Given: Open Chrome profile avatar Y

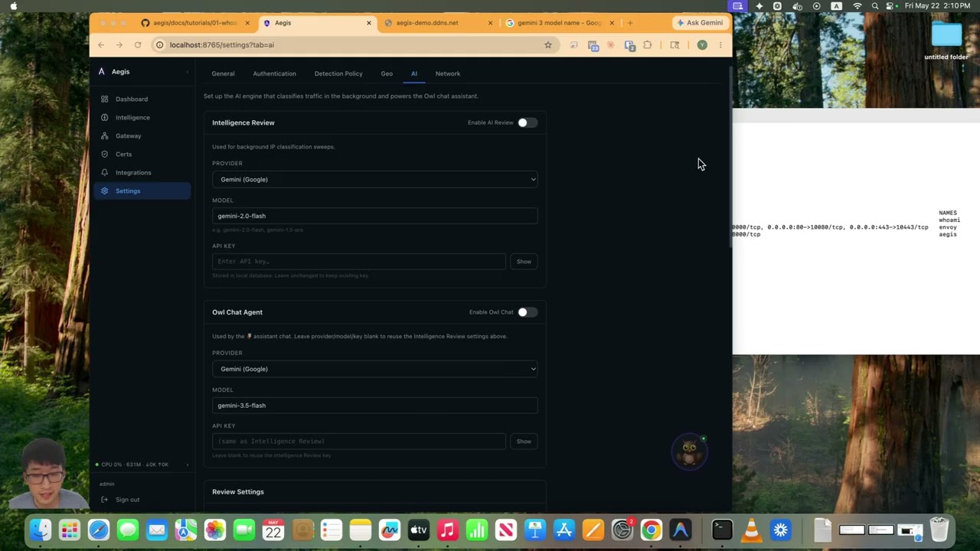Looking at the screenshot, I should [x=702, y=45].
